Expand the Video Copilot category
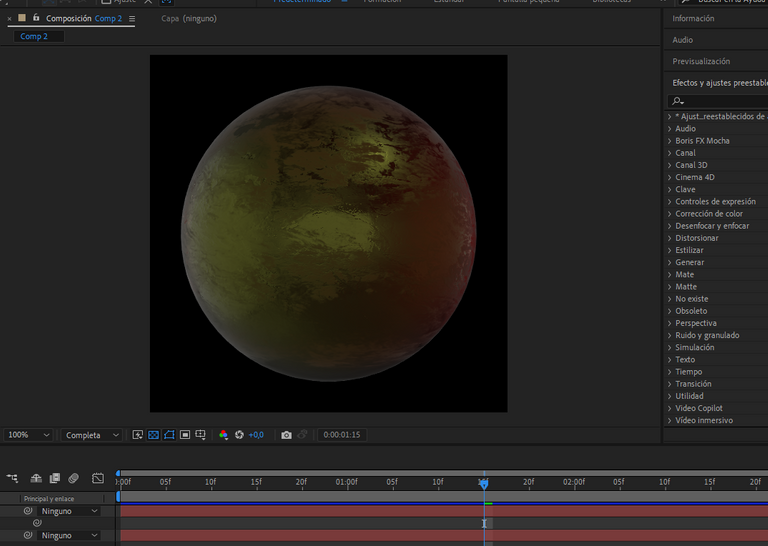This screenshot has height=546, width=768. 670,408
